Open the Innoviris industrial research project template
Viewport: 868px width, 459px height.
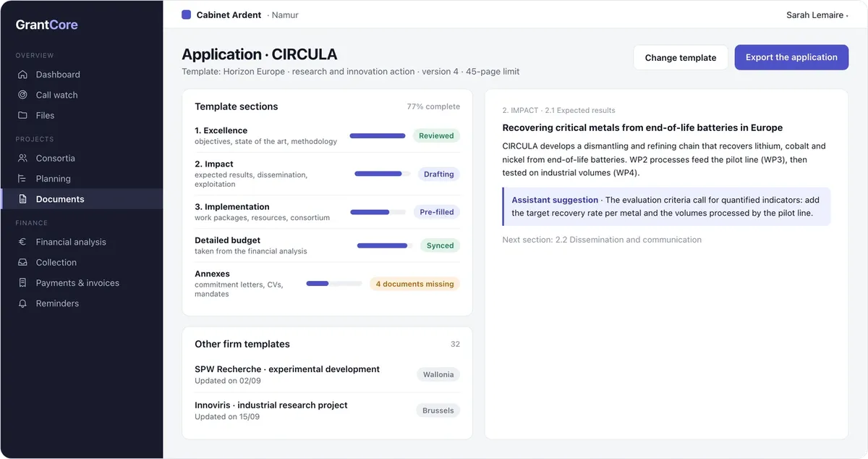[327, 410]
